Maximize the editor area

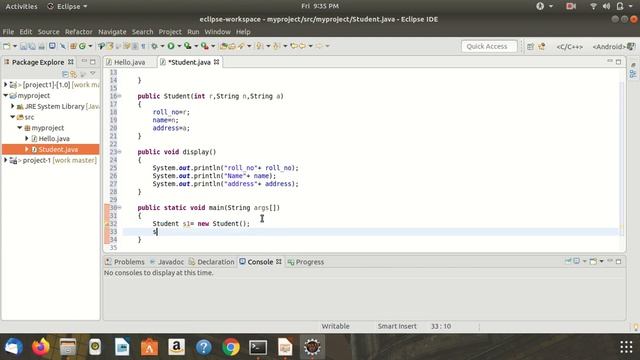click(619, 62)
